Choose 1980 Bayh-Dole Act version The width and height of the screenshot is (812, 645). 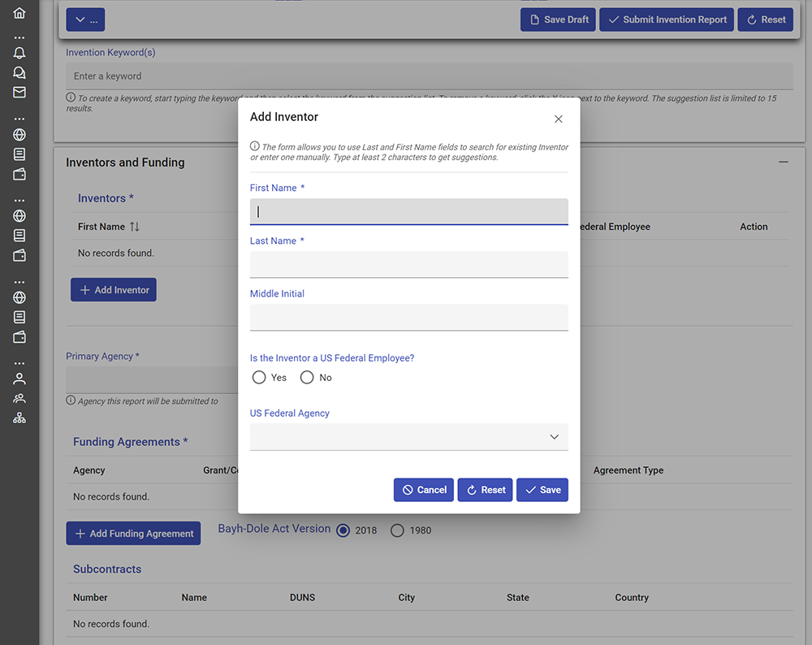click(x=397, y=530)
